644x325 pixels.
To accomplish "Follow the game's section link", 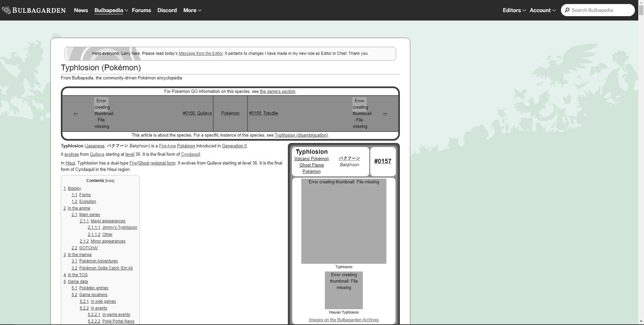I will coord(277,92).
